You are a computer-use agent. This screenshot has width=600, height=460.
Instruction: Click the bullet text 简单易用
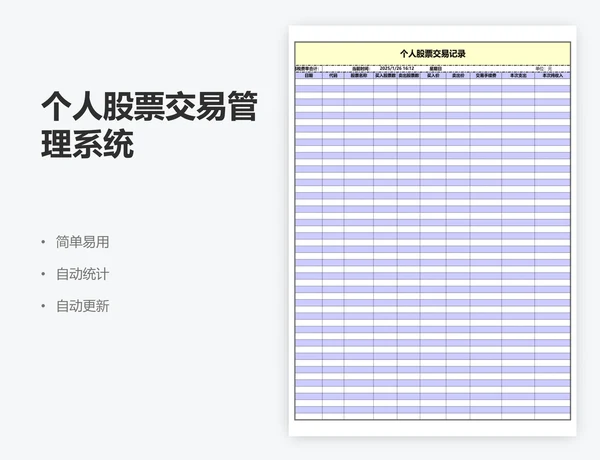82,242
